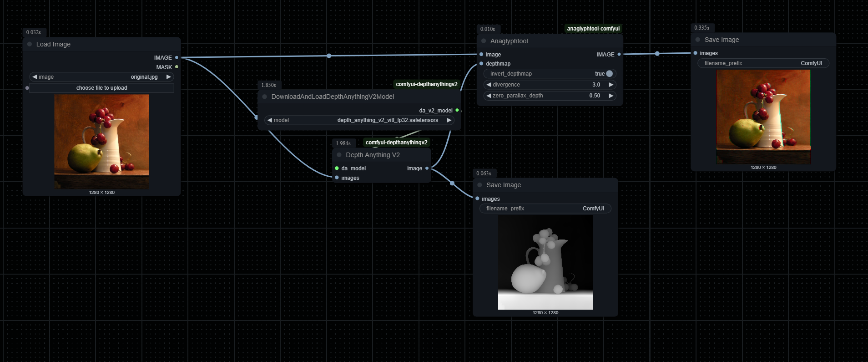Select previous image with left arrow in Load Image
This screenshot has height=362, width=868.
35,77
